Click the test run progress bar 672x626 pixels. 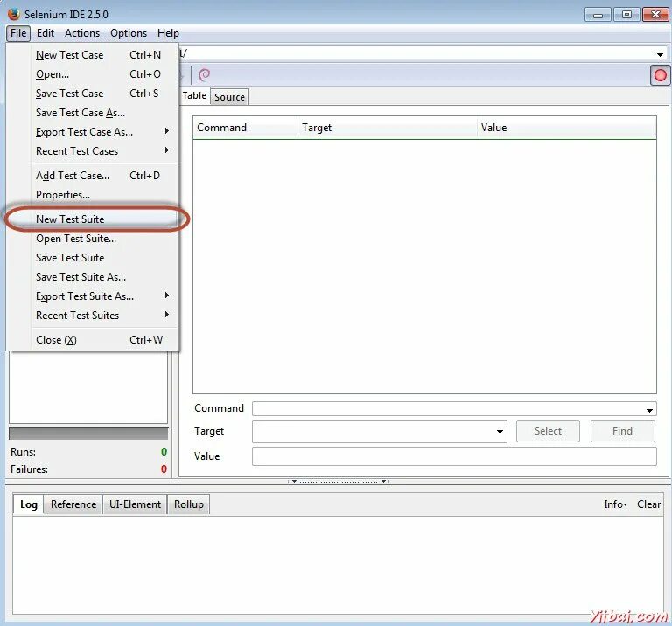tap(88, 433)
